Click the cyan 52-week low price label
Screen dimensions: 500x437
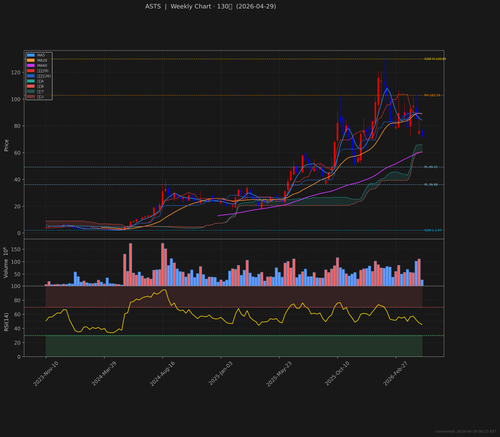tap(433, 230)
